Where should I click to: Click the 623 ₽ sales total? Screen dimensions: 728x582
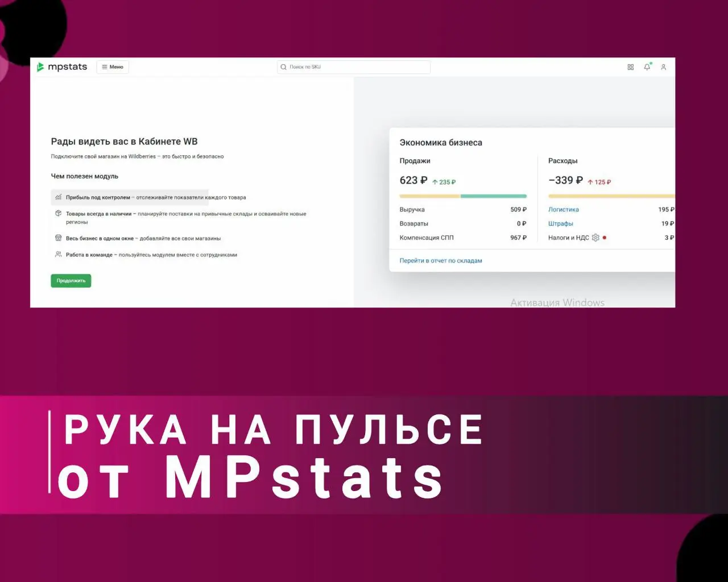point(413,180)
